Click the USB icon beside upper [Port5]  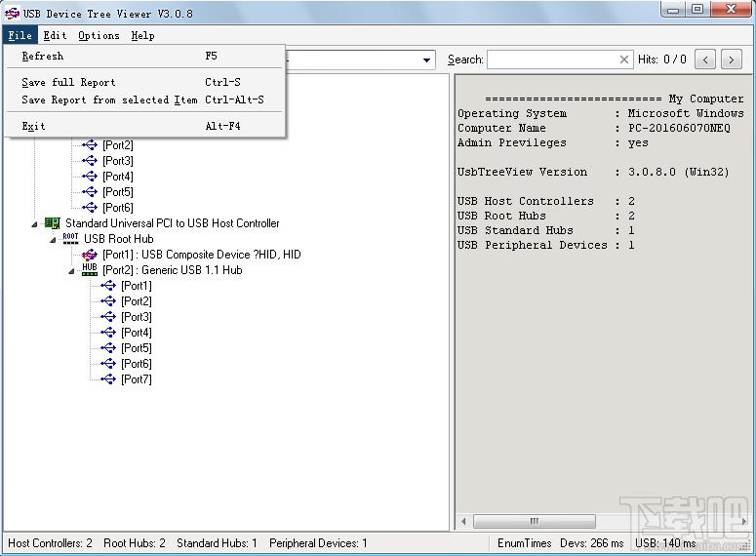pos(90,192)
